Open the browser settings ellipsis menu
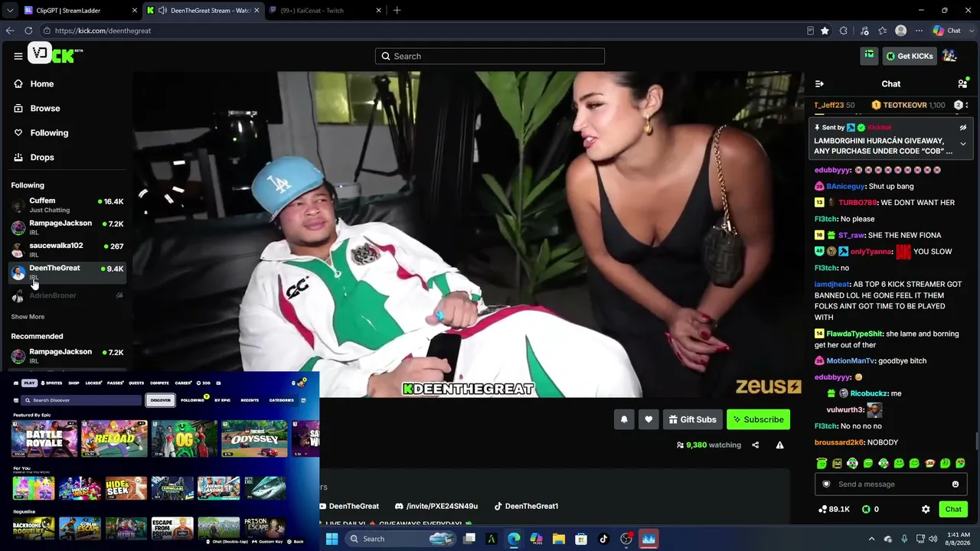Image resolution: width=980 pixels, height=551 pixels. [x=919, y=31]
